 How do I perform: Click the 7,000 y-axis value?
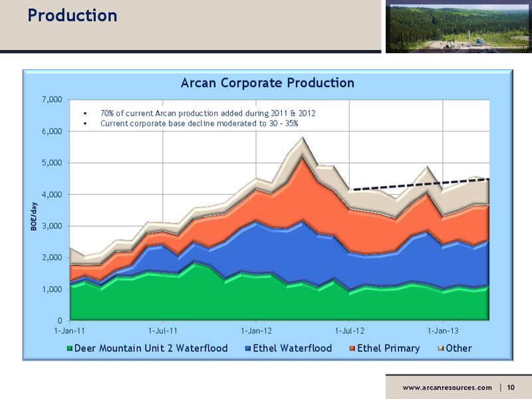tap(53, 100)
